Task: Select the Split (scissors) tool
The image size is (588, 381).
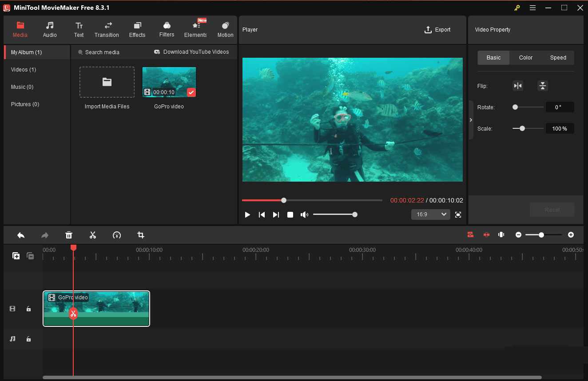Action: tap(93, 235)
